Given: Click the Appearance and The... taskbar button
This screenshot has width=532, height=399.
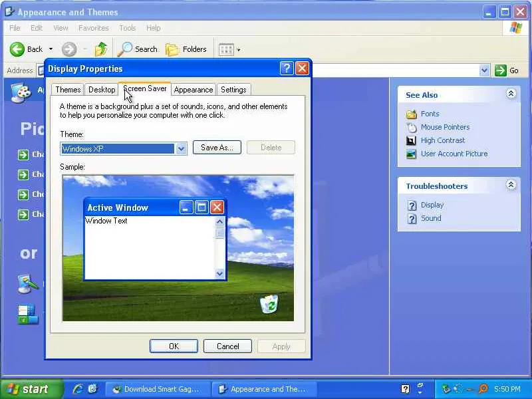Looking at the screenshot, I should coord(264,389).
